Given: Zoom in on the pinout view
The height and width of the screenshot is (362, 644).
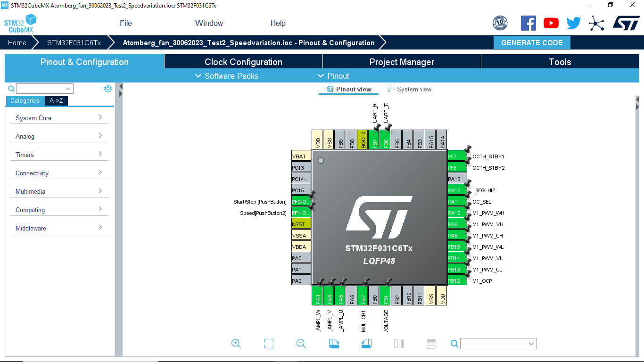Looking at the screenshot, I should coord(236,344).
